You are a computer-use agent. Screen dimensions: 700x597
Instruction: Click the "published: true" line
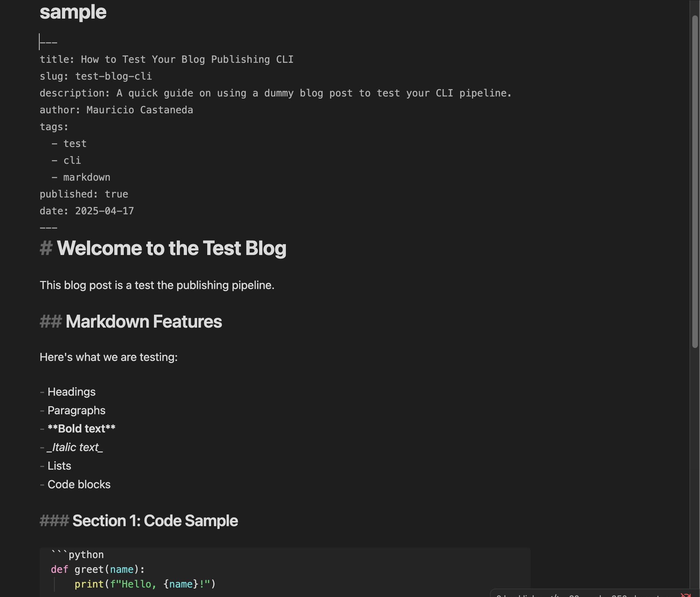[84, 194]
